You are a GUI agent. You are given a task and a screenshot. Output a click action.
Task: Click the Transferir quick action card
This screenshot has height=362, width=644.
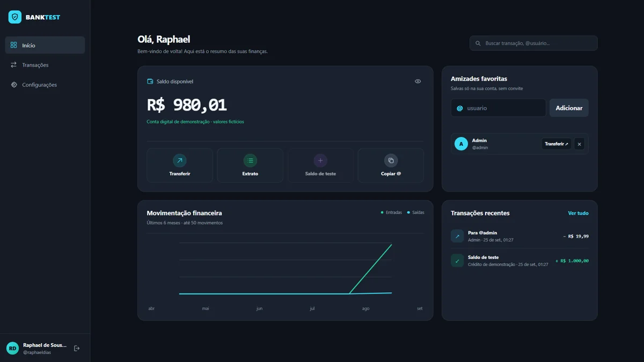pyautogui.click(x=180, y=166)
